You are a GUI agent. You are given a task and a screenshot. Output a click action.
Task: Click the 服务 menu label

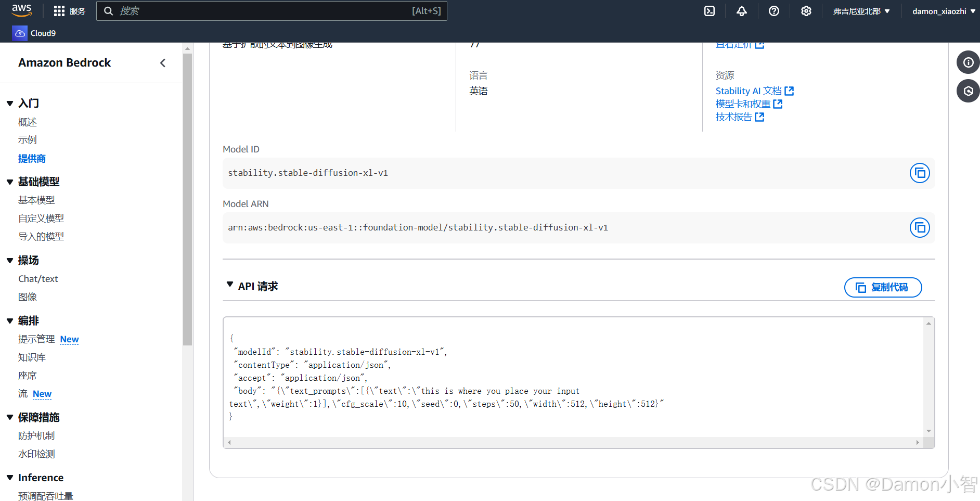(78, 11)
